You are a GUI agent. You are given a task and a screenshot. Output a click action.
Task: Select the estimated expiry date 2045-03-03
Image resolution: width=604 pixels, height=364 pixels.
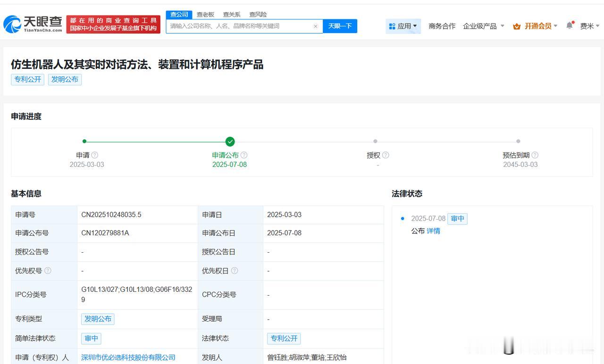point(520,165)
